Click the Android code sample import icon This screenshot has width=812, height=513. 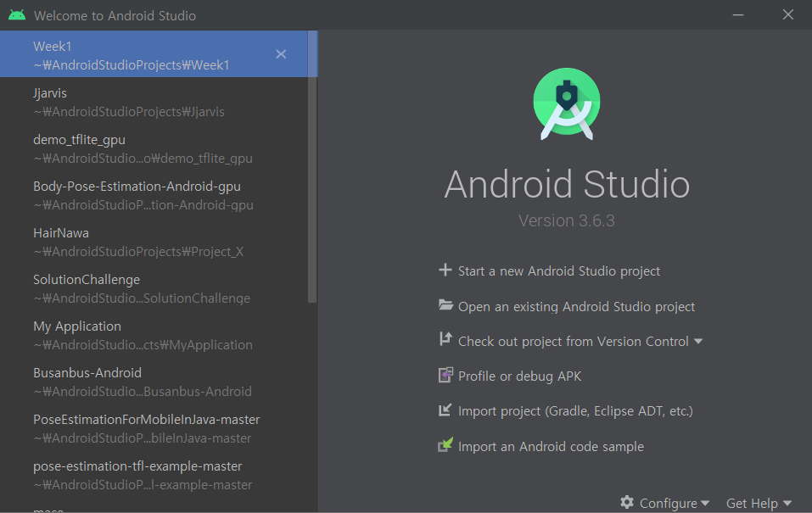445,444
